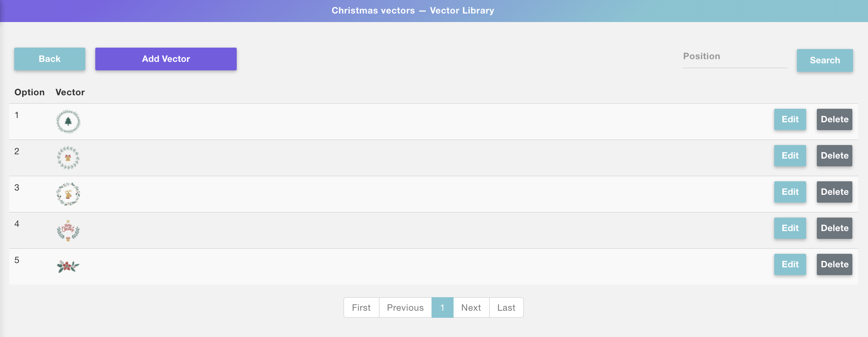Select the golden bell wreath thumbnail in row 3
This screenshot has width=868, height=337.
[68, 194]
